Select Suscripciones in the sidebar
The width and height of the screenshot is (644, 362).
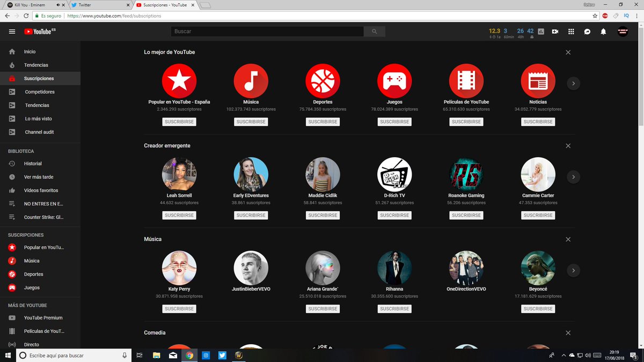point(40,78)
